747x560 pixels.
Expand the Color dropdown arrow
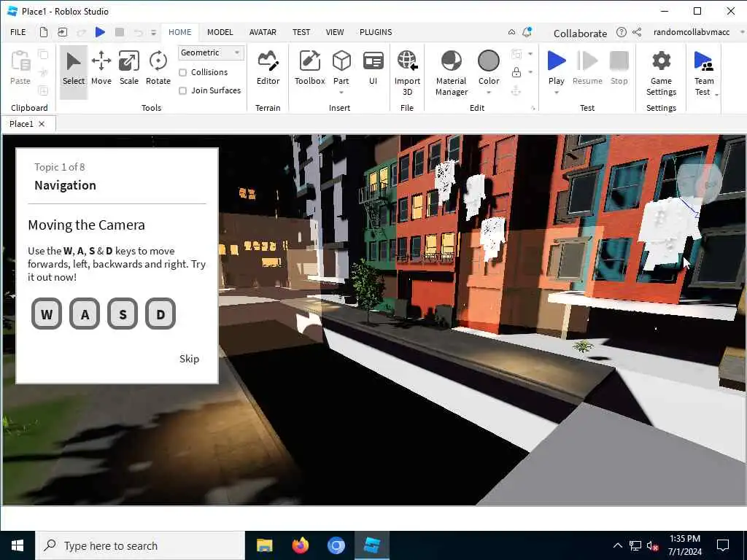[488, 93]
